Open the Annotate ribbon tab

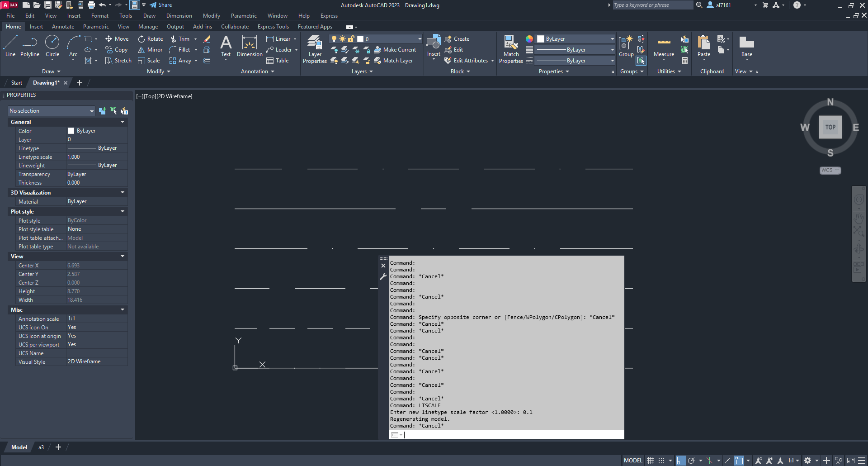63,27
